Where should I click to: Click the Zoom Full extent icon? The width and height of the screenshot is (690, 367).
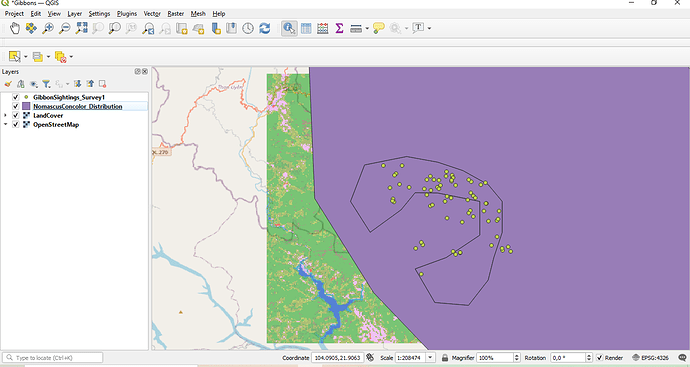click(x=81, y=29)
